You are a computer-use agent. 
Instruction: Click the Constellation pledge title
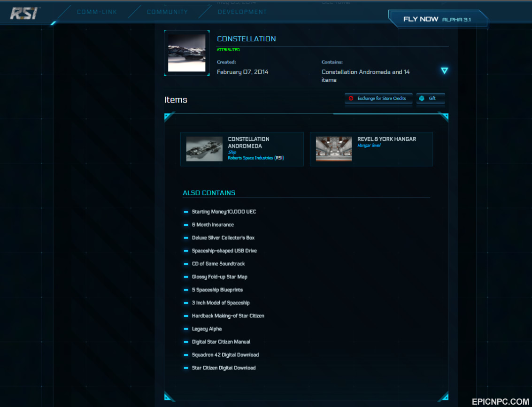pos(247,38)
